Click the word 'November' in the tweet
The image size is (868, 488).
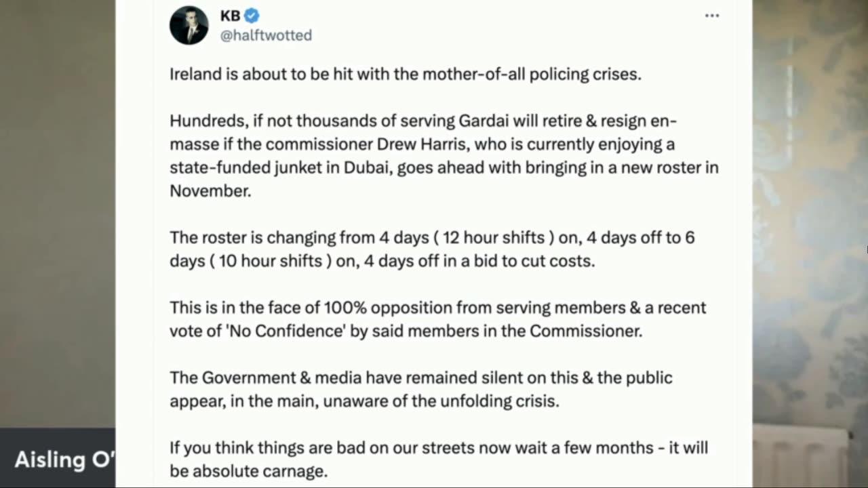pyautogui.click(x=210, y=190)
